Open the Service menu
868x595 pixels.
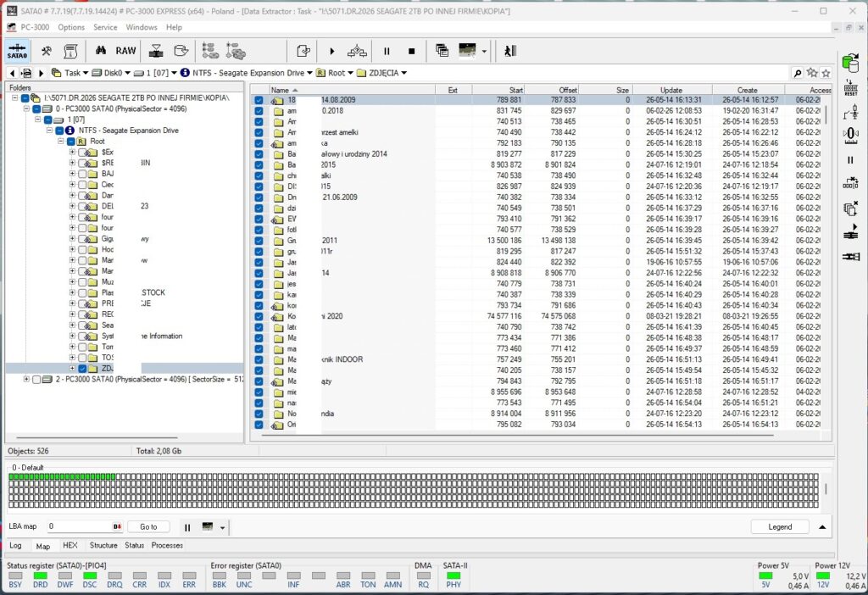click(x=105, y=27)
